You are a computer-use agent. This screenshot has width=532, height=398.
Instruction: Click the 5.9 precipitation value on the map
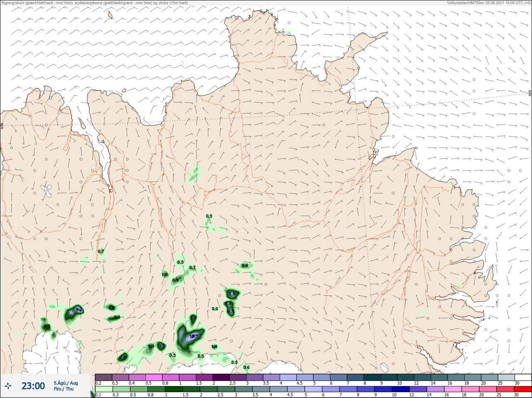point(232,294)
